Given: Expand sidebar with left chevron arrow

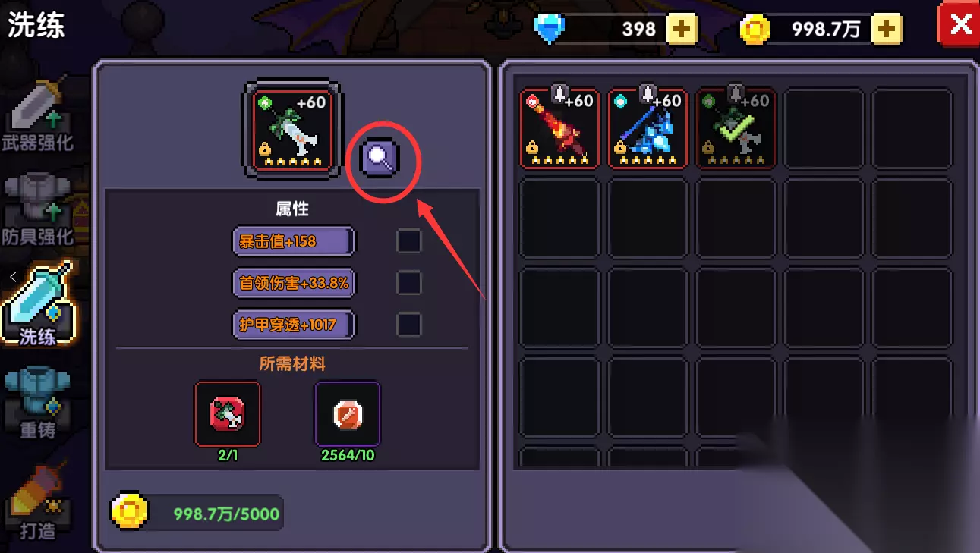Looking at the screenshot, I should point(13,277).
